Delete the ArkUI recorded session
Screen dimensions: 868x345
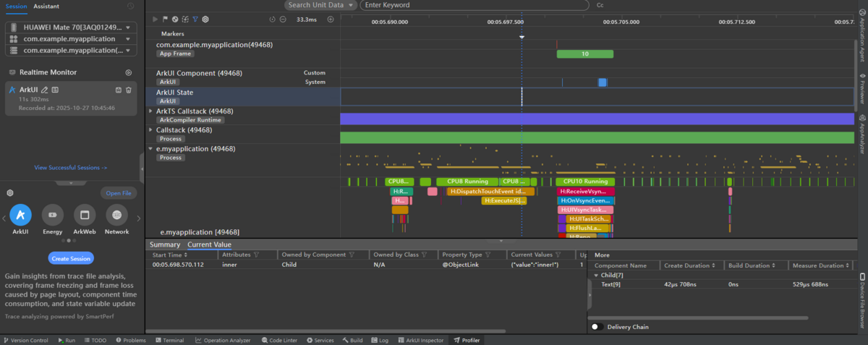point(129,90)
